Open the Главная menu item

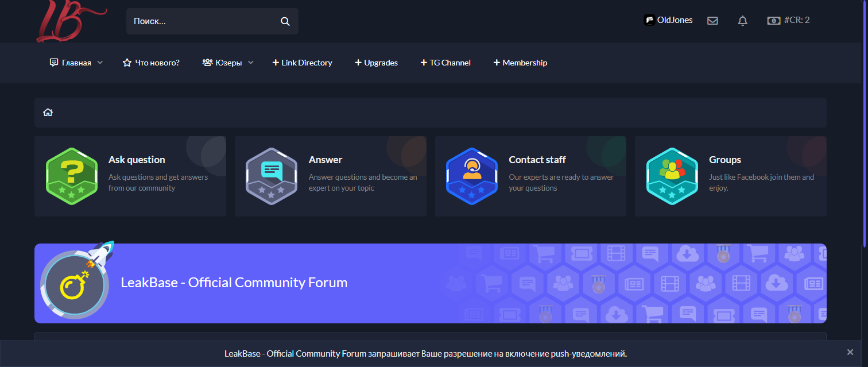(x=76, y=63)
